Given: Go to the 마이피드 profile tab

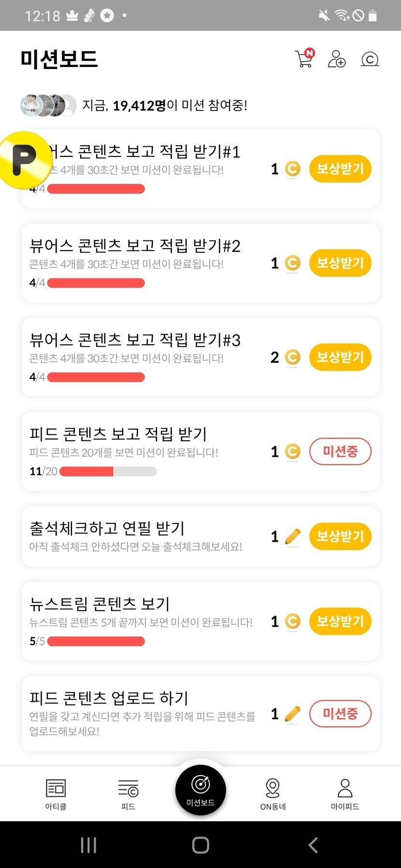Looking at the screenshot, I should 345,793.
